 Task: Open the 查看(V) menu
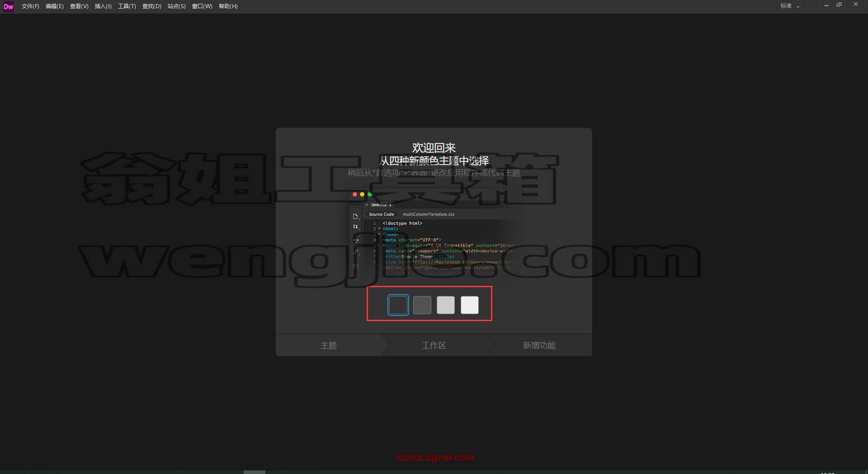coord(79,6)
